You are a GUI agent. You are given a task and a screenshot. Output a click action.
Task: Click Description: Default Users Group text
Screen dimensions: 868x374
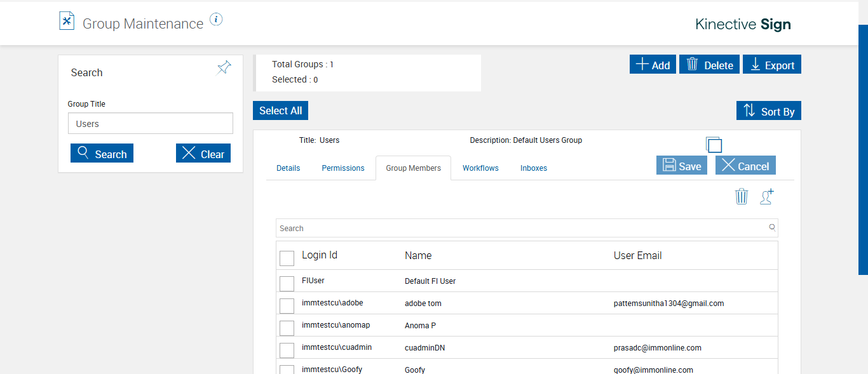526,140
